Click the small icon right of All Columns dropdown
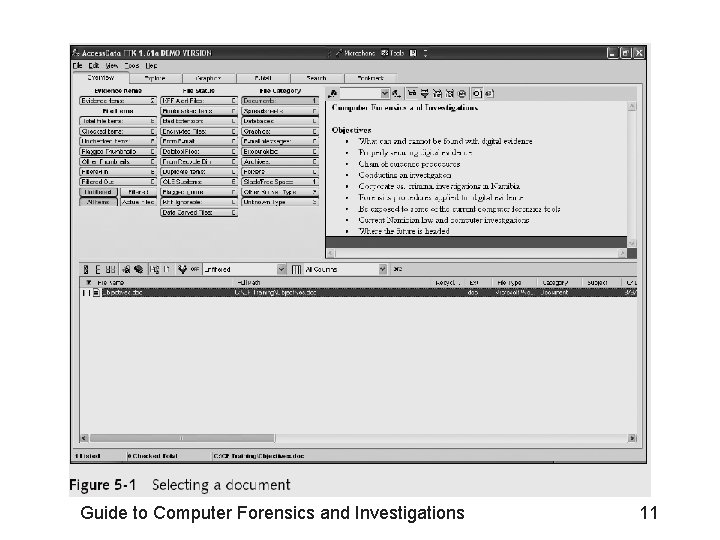The height and width of the screenshot is (540, 720). (x=398, y=270)
